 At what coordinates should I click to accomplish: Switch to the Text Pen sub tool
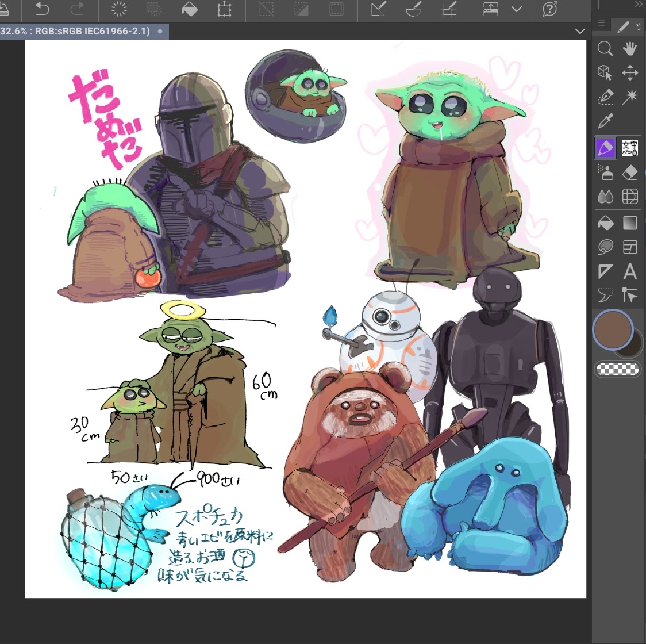coord(630,148)
